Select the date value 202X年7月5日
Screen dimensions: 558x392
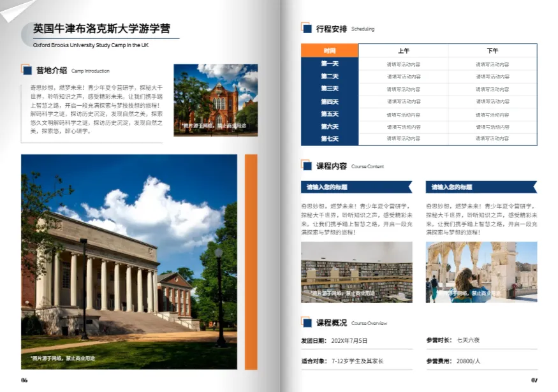point(349,341)
